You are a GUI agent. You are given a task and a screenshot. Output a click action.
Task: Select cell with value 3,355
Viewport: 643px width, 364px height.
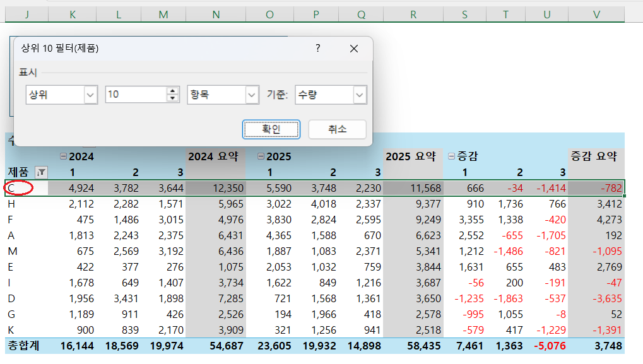pos(464,220)
